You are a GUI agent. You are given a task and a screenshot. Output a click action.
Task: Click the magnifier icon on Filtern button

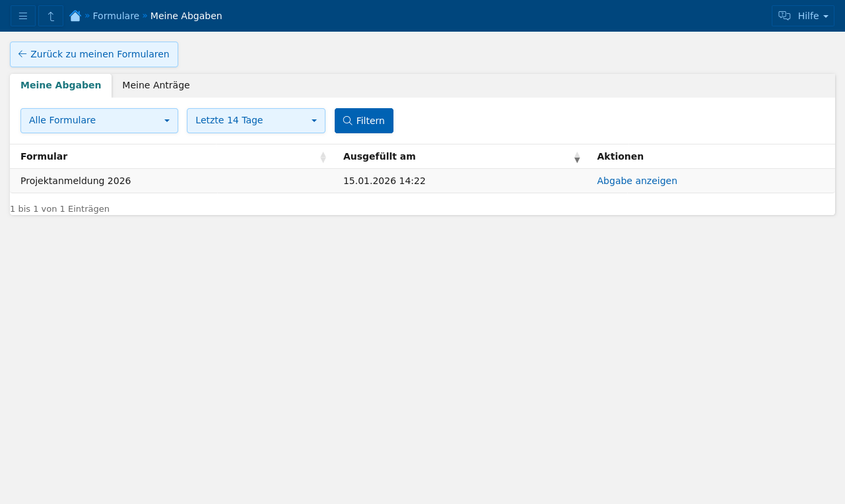347,121
